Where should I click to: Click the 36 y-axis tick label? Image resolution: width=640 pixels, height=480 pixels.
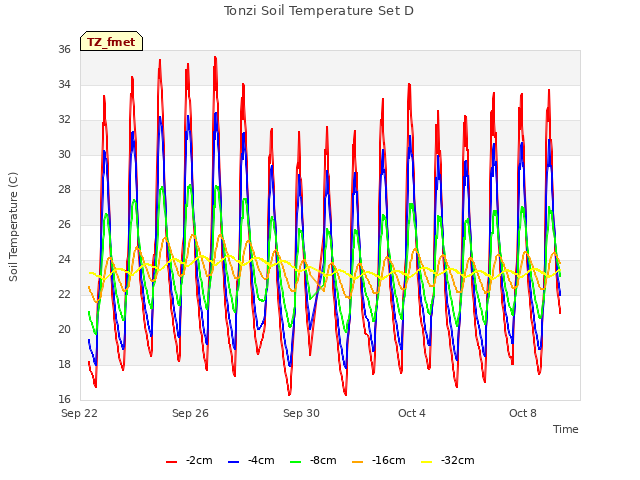[64, 49]
